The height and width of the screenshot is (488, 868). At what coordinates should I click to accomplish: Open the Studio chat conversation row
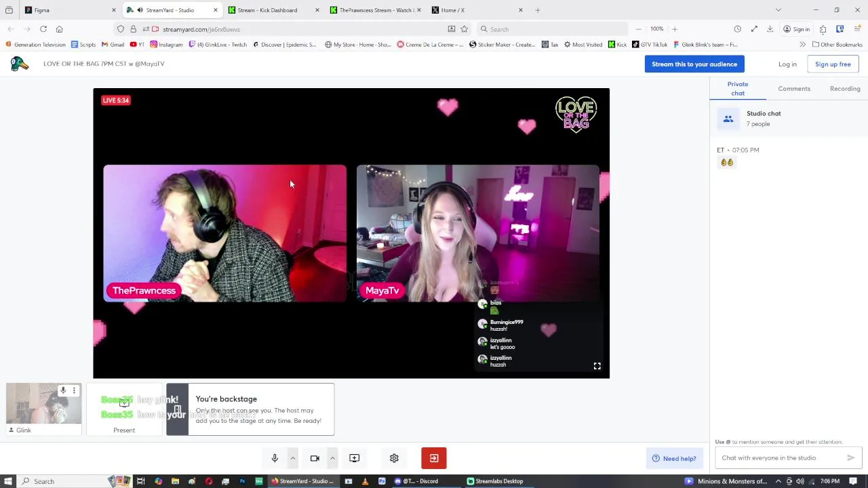tap(789, 119)
